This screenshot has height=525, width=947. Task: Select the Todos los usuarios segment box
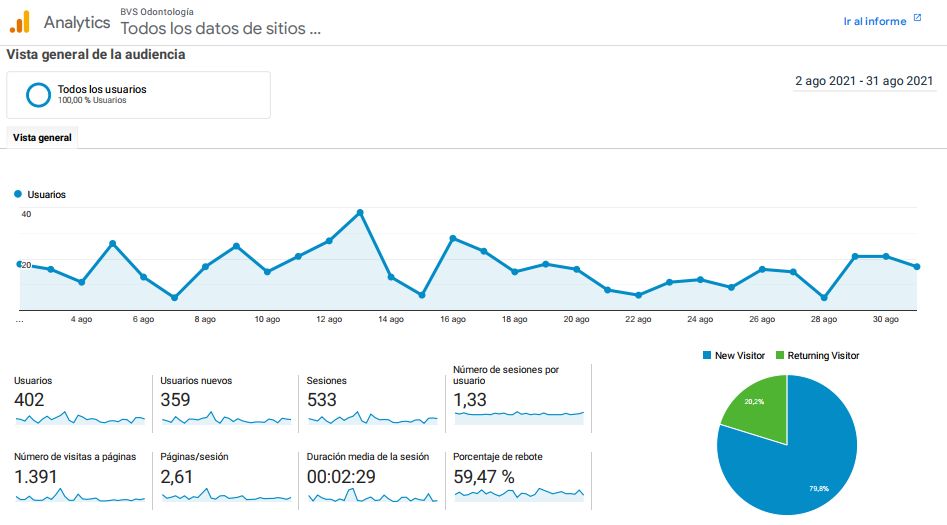[x=138, y=95]
